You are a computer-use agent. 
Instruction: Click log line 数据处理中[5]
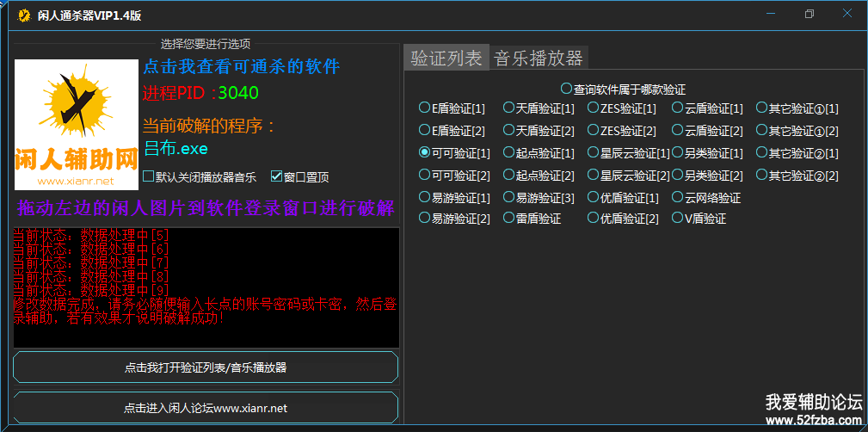click(x=91, y=235)
